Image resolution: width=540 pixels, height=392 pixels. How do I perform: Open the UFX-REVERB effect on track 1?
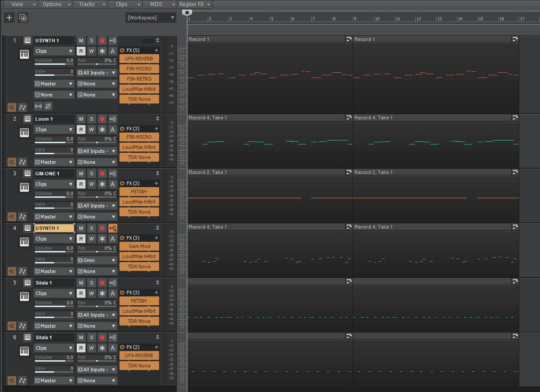coord(139,59)
